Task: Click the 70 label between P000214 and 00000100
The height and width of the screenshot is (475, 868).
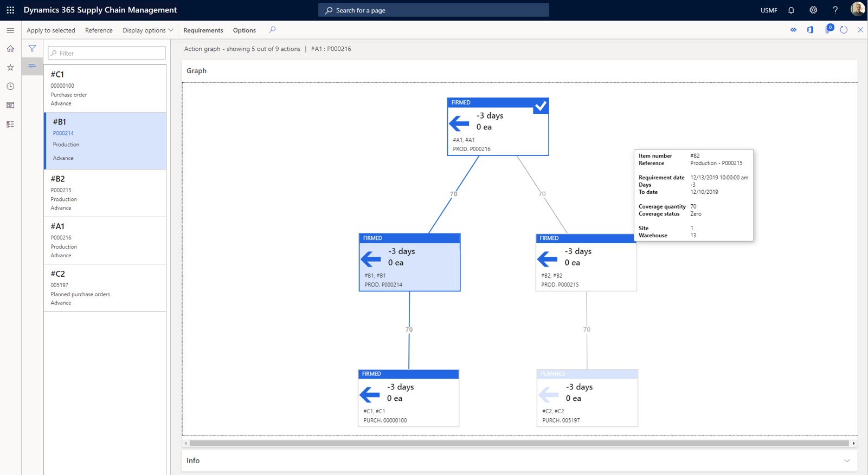Action: pyautogui.click(x=409, y=329)
